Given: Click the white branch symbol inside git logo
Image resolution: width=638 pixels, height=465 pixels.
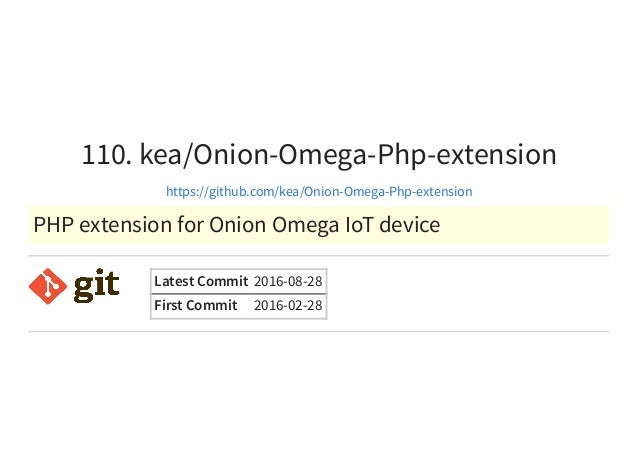Looking at the screenshot, I should coord(48,286).
